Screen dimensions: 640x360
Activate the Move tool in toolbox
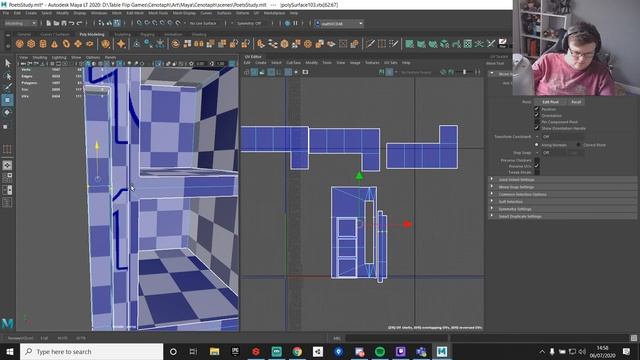(x=7, y=100)
